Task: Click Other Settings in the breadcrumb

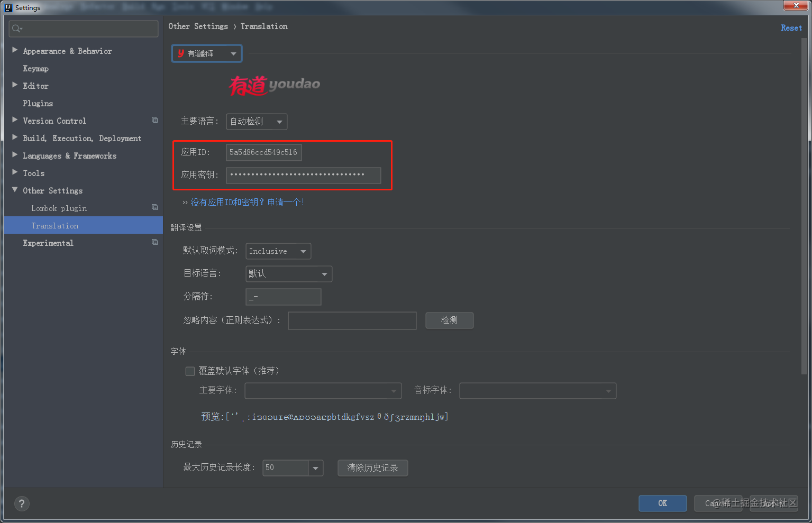Action: [x=198, y=26]
